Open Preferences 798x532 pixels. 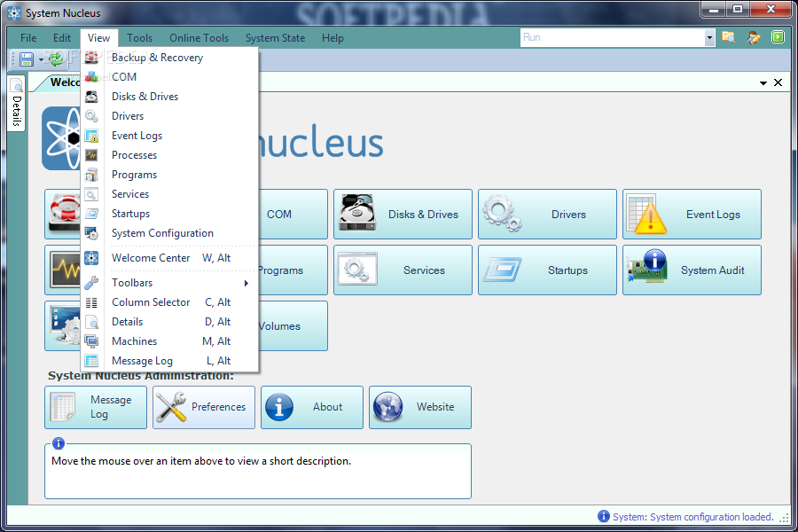[x=204, y=407]
